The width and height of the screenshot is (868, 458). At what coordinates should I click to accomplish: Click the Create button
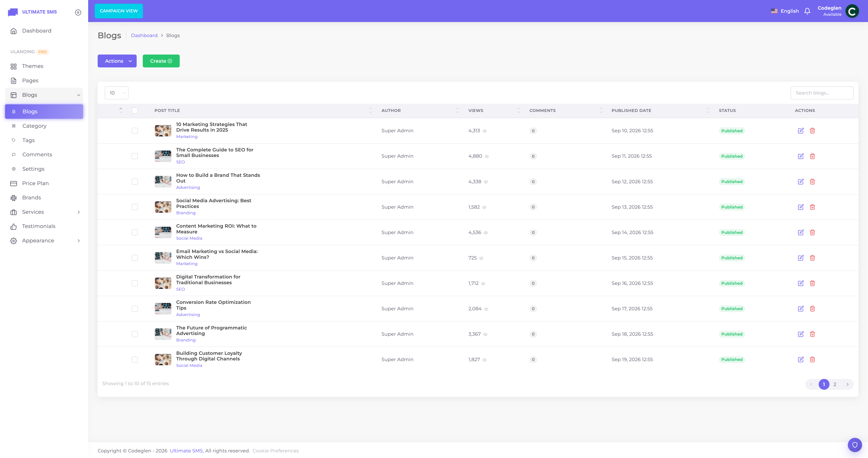(x=161, y=61)
